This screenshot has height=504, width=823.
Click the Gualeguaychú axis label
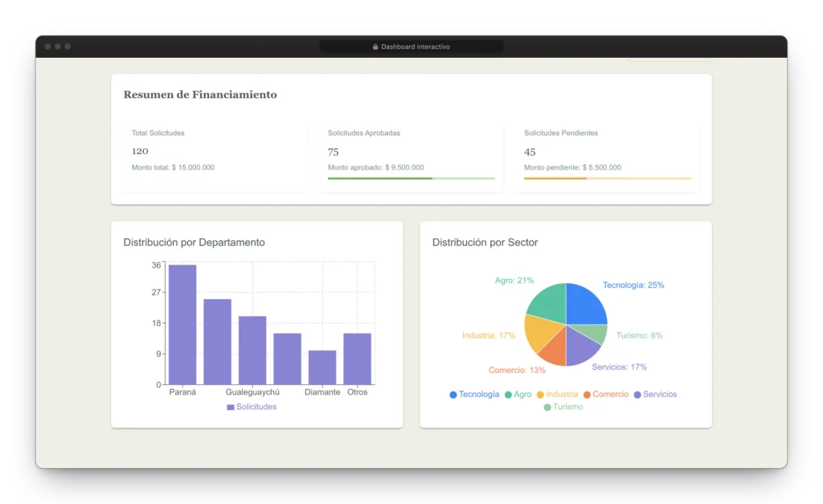point(252,392)
